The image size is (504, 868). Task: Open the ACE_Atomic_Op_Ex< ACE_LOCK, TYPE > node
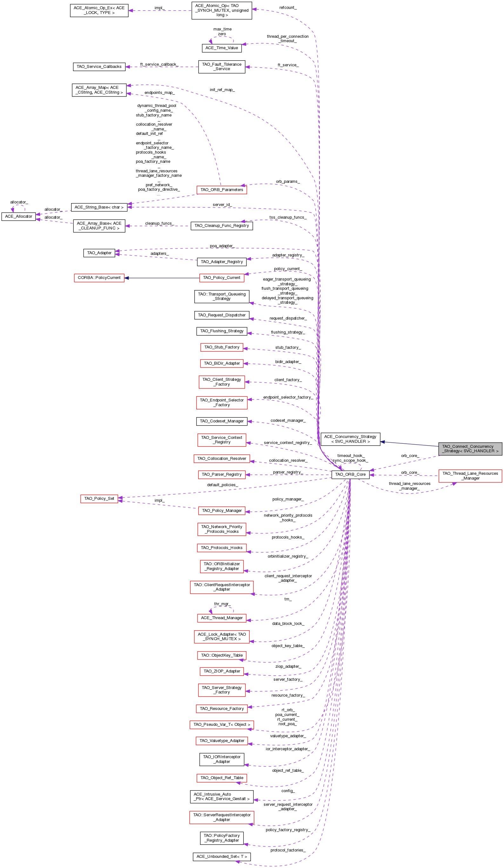pos(99,10)
